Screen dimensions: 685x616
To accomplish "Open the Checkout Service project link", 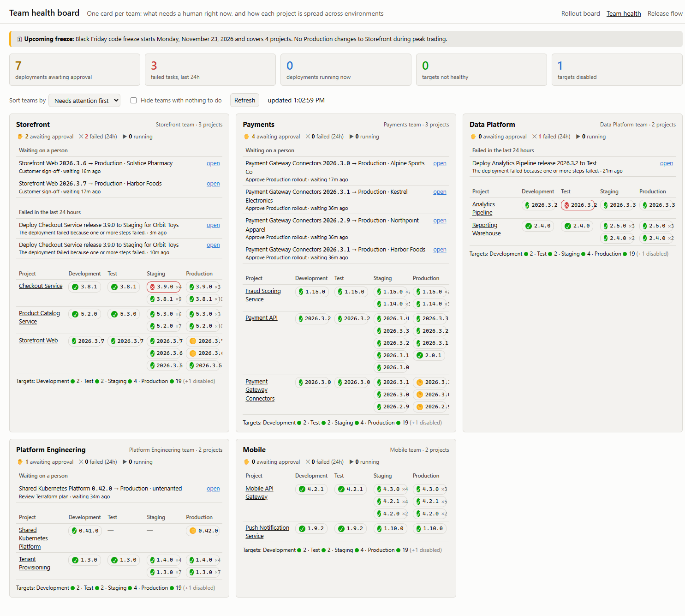I will click(x=41, y=286).
